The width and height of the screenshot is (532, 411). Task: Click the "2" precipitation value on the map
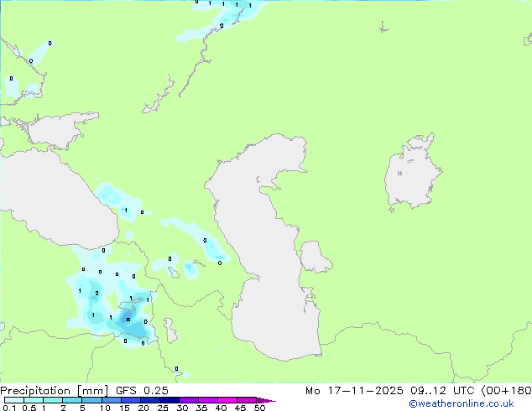coord(96,293)
